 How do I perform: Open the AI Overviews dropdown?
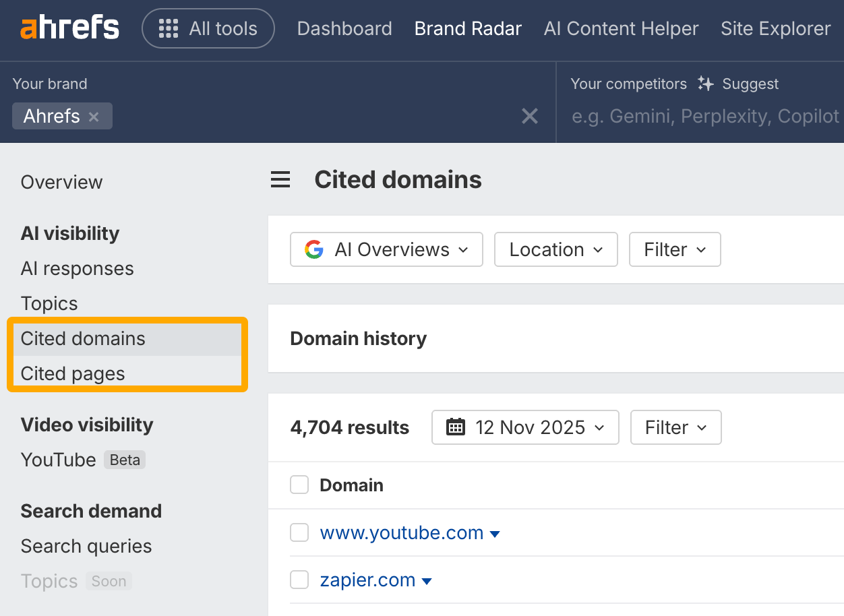[x=386, y=249]
